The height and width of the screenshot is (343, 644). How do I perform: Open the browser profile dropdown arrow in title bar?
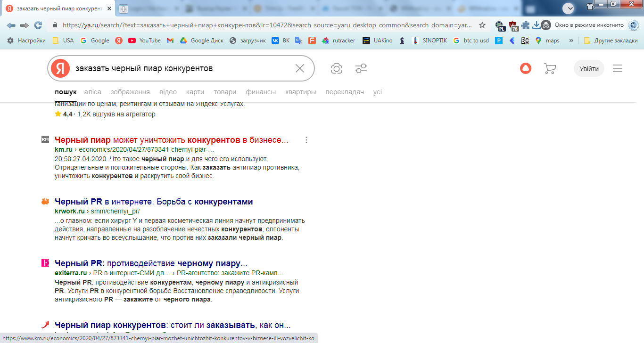pos(568,8)
